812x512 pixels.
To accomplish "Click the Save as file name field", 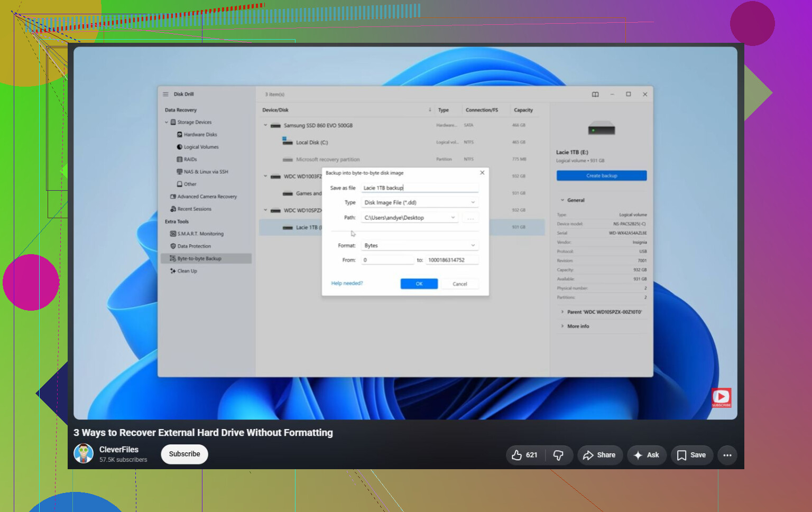I will pyautogui.click(x=420, y=188).
